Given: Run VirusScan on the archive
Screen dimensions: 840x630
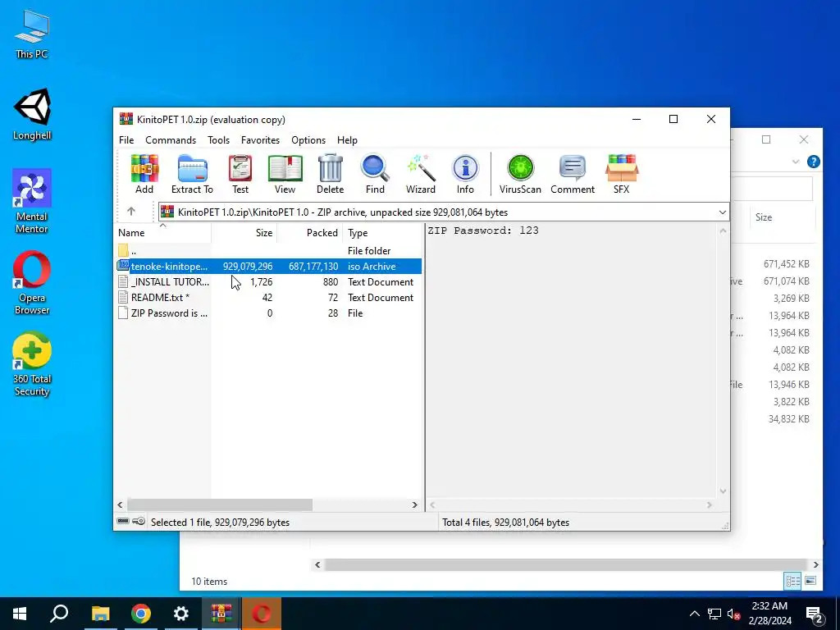Looking at the screenshot, I should pyautogui.click(x=520, y=174).
